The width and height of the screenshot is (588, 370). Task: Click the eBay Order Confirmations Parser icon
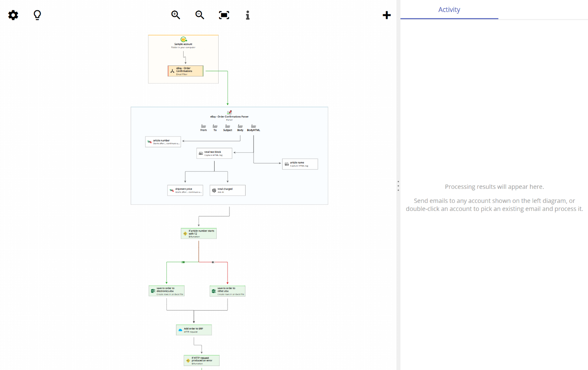[x=229, y=112]
